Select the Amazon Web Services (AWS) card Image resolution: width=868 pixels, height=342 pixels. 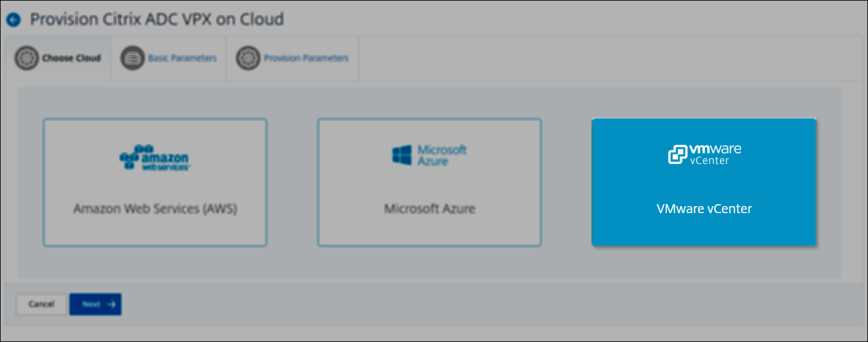click(x=155, y=182)
